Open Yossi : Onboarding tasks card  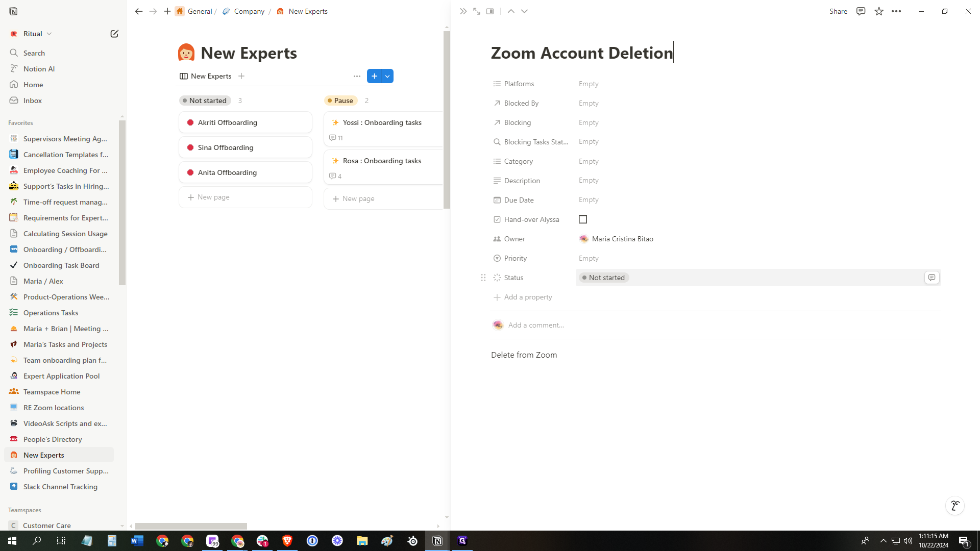[x=383, y=129]
